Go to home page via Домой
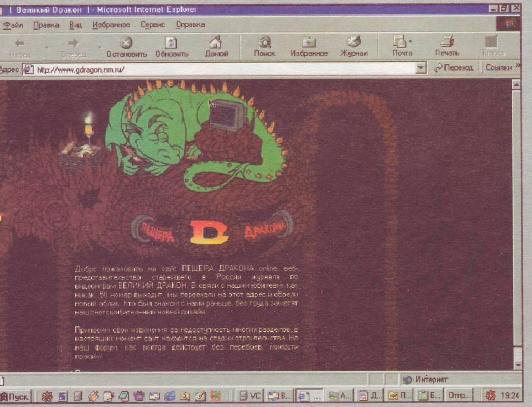Image resolution: width=532 pixels, height=407 pixels. [216, 47]
